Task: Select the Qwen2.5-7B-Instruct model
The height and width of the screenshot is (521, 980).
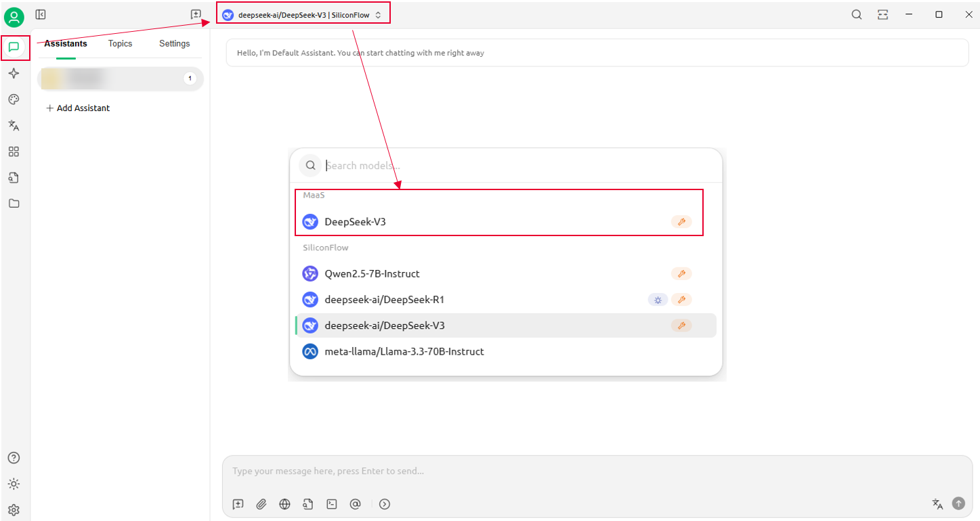Action: [x=506, y=274]
